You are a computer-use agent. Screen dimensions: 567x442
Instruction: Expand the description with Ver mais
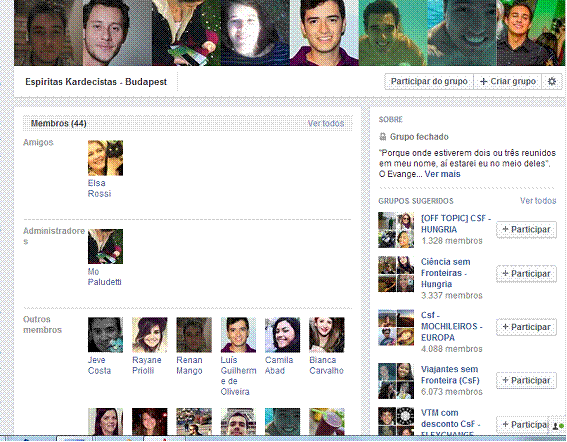pos(442,174)
